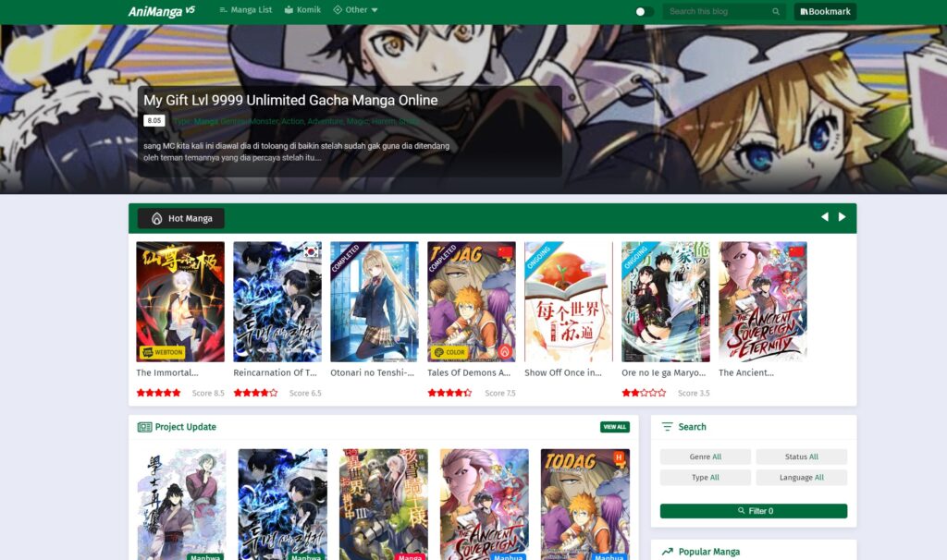This screenshot has width=947, height=560.
Task: Click the COLOR badge on Tales Of Demons cover
Action: point(450,352)
